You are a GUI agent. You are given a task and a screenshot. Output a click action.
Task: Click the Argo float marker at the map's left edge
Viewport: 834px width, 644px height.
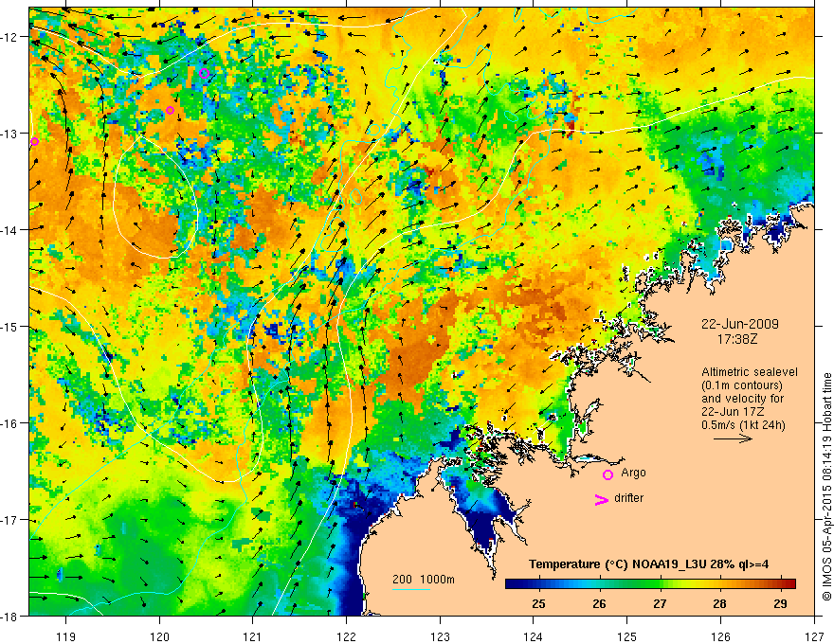[x=34, y=142]
